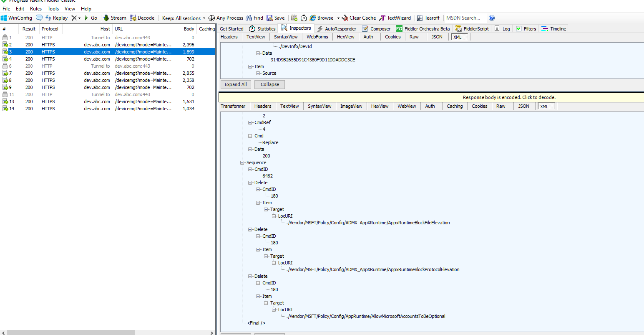Open the Rules menu

(x=35, y=8)
